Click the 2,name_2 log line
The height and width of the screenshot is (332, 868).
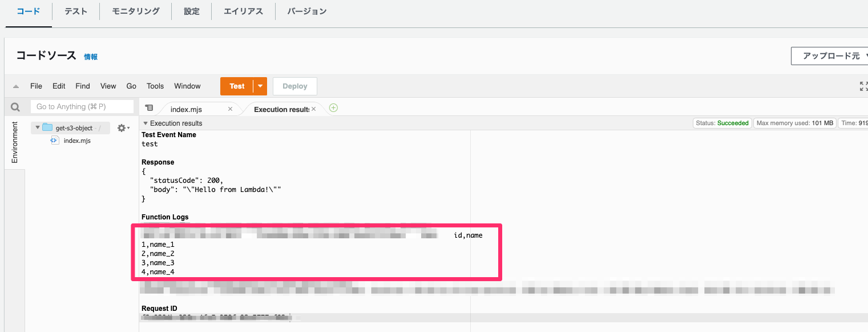(x=158, y=254)
